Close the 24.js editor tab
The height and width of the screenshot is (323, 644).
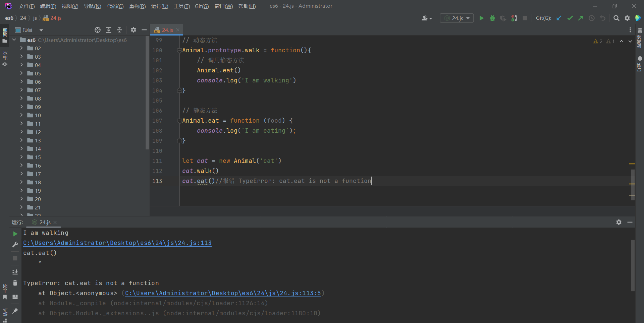[178, 30]
